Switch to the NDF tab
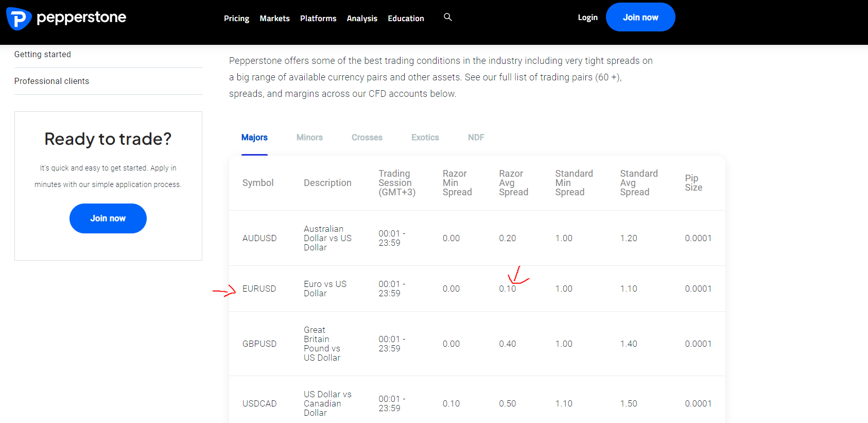The height and width of the screenshot is (423, 868). click(476, 138)
